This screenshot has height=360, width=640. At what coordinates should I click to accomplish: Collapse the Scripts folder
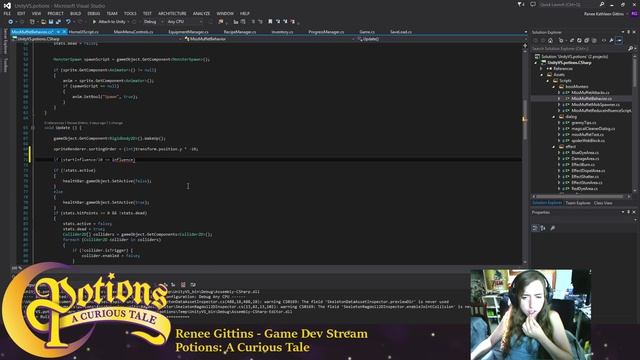click(x=548, y=81)
